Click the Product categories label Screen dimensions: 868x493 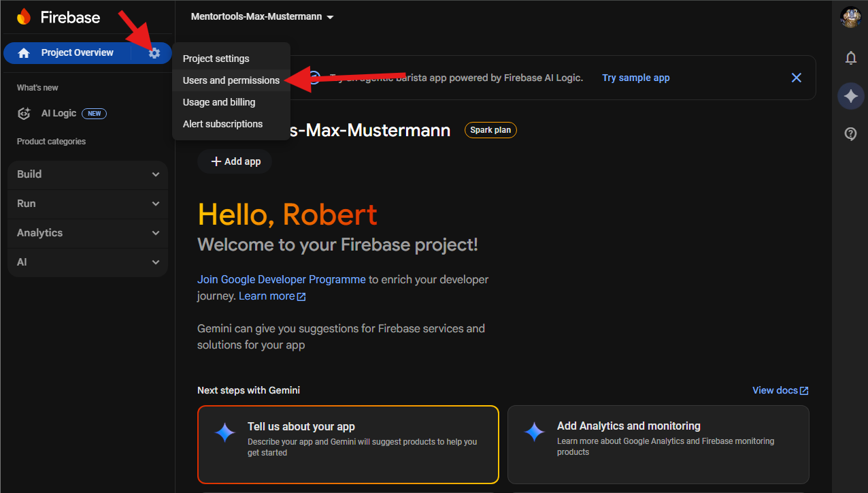(x=51, y=142)
